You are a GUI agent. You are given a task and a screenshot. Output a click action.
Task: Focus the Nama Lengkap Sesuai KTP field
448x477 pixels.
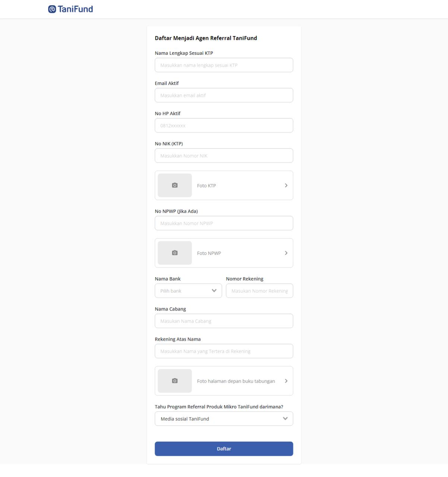(x=224, y=65)
